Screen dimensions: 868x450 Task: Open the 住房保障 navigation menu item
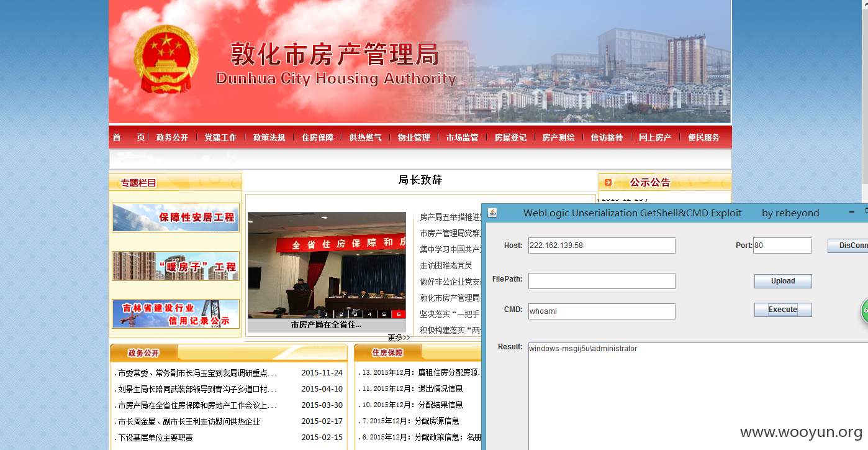(317, 137)
